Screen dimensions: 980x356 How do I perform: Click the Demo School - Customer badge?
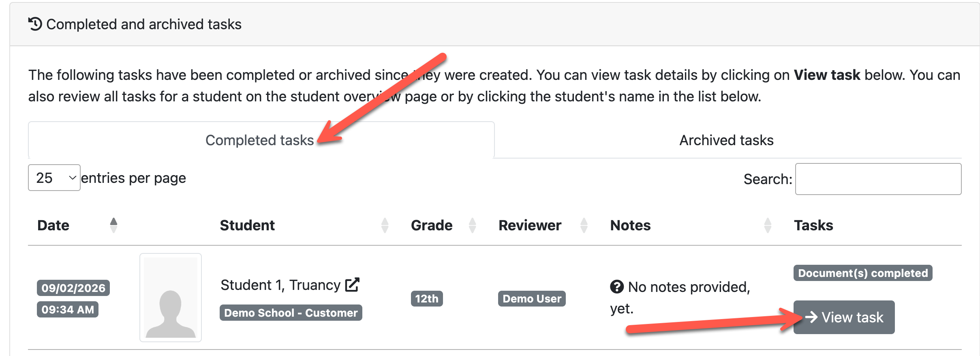click(291, 313)
